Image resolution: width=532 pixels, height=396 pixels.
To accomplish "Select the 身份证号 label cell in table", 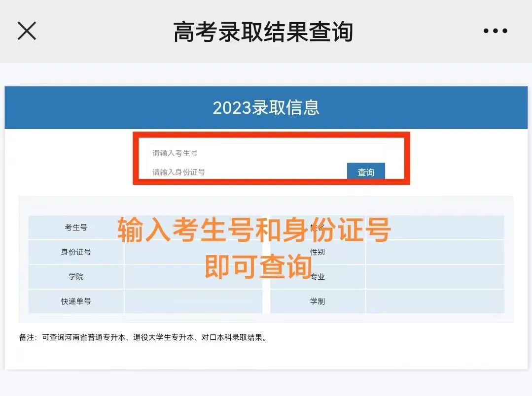I will pyautogui.click(x=76, y=252).
